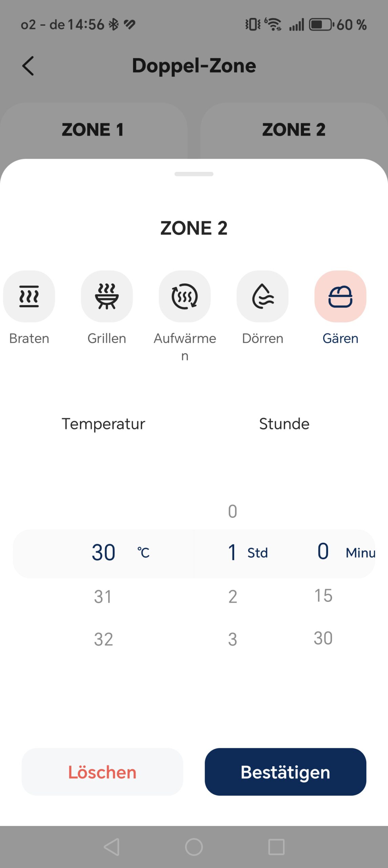Tap the Gären proofing mode icon
Viewport: 388px width, 868px height.
point(340,296)
